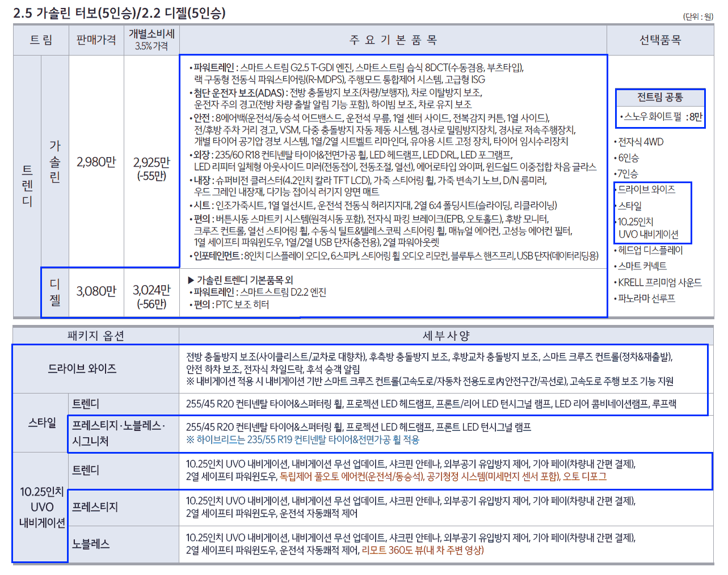Select the ※ 내비게이션 적용 시 note line
Viewport: 728px width, 575px height.
coord(430,382)
